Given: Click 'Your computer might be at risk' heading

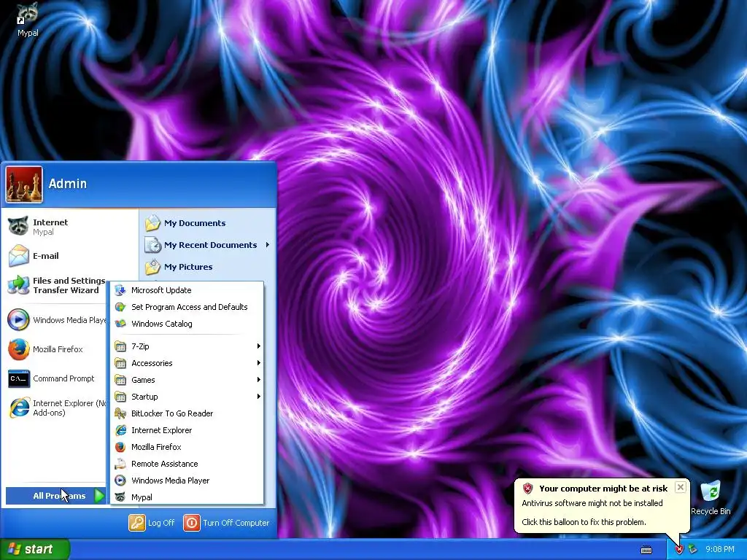Looking at the screenshot, I should coord(603,489).
